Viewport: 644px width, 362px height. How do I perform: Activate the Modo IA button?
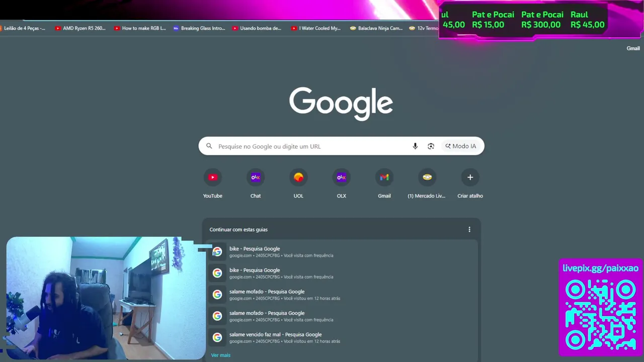click(x=460, y=146)
